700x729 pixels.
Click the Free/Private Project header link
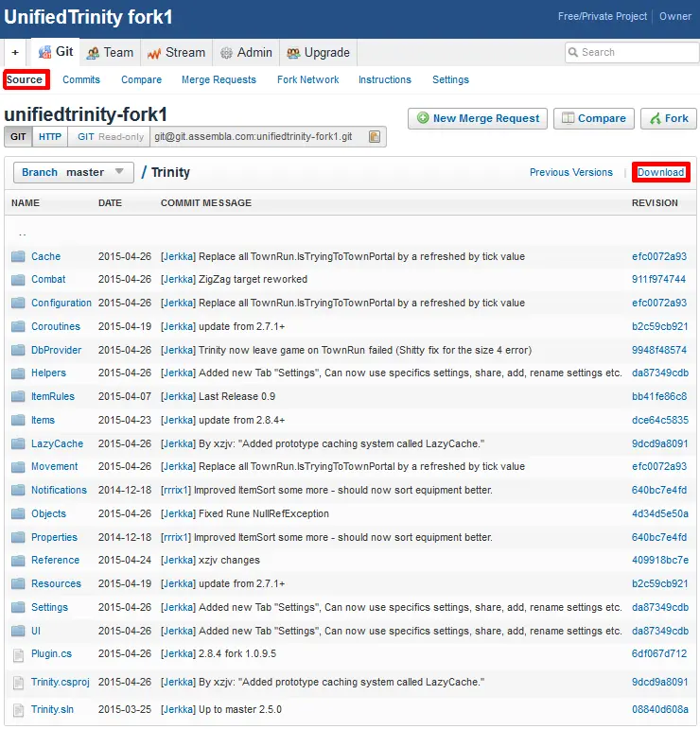point(603,16)
